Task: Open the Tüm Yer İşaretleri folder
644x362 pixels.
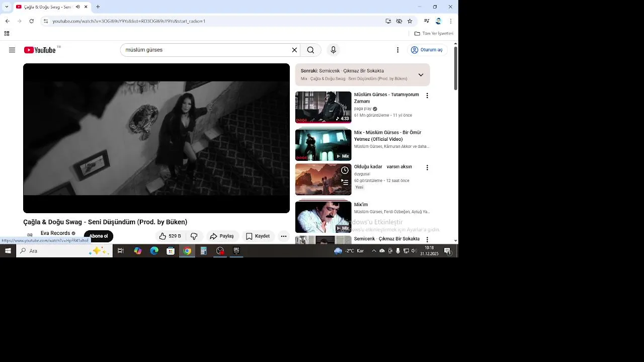Action: [x=434, y=34]
